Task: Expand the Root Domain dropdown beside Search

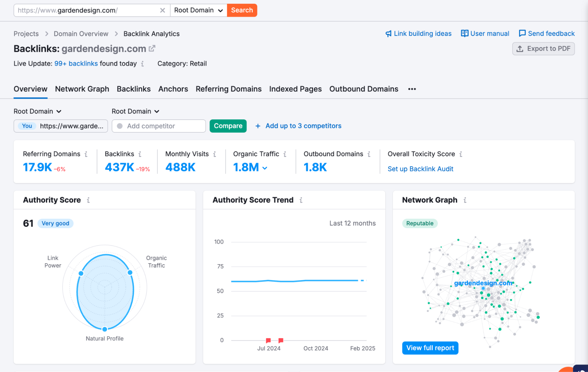Action: coord(199,10)
